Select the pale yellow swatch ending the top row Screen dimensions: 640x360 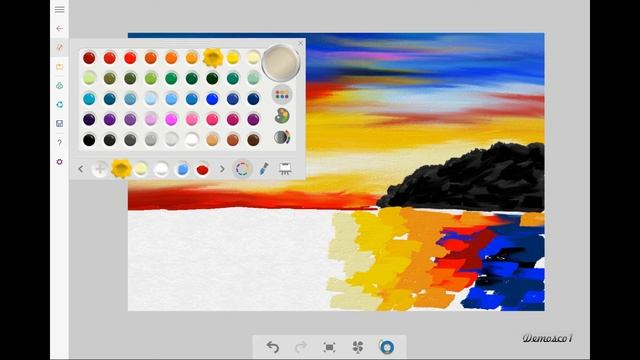coord(253,58)
